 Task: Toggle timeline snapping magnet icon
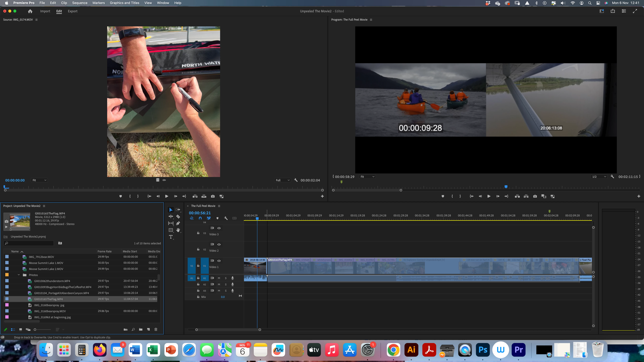click(200, 218)
